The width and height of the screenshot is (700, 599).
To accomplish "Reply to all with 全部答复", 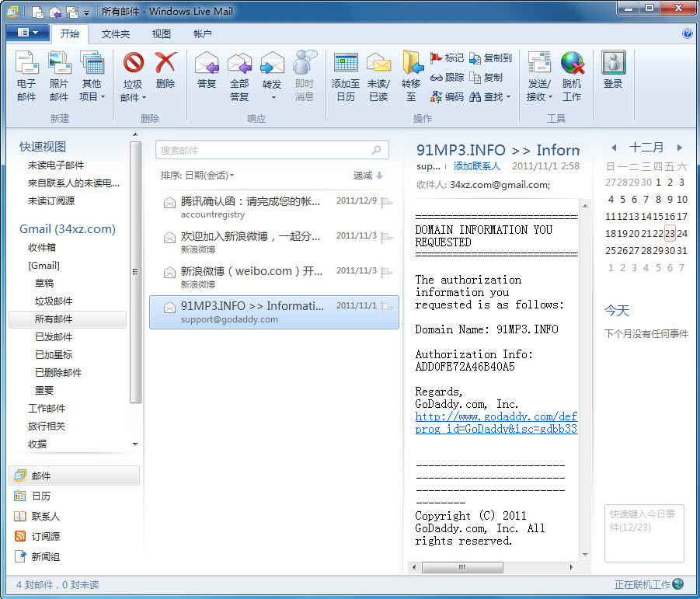I will [239, 76].
